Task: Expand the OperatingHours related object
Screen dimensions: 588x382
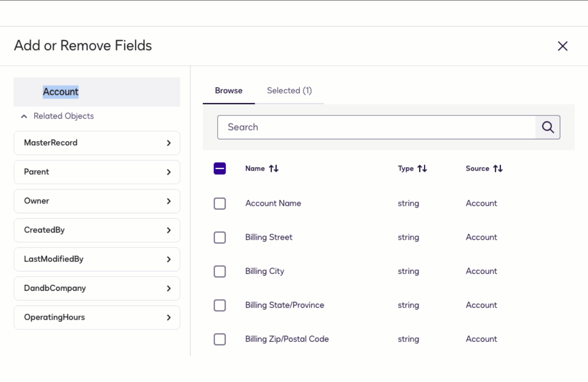Action: click(x=97, y=317)
